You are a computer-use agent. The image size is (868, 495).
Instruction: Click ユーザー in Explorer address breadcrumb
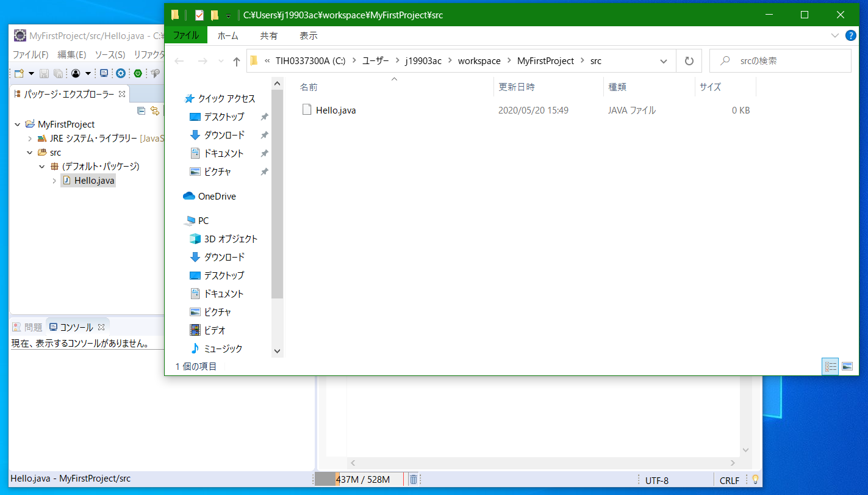(376, 61)
